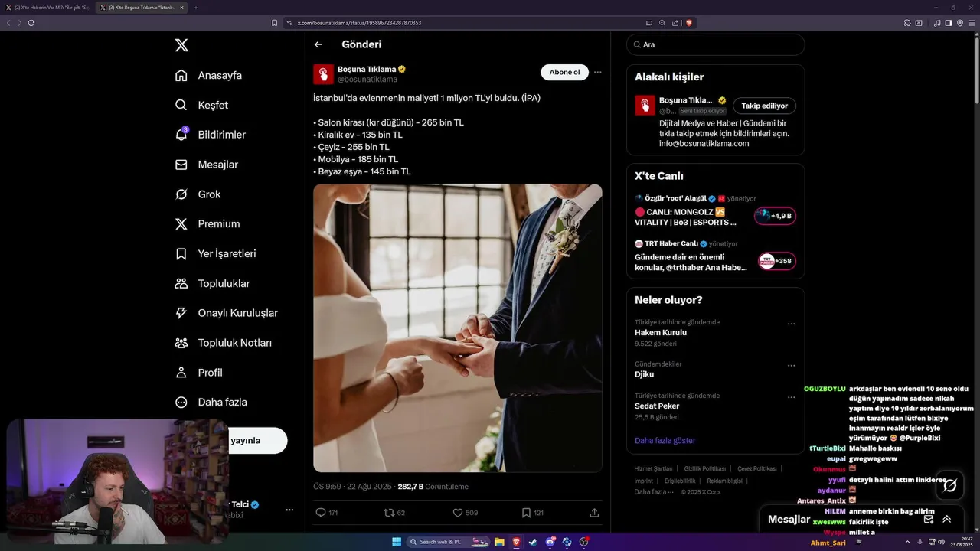Show hidden tray icons chevron
This screenshot has width=980, height=551.
908,542
